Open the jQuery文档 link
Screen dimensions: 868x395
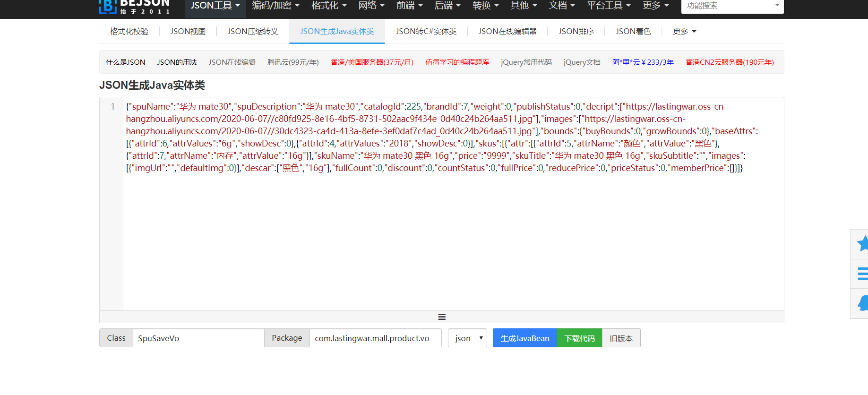582,62
